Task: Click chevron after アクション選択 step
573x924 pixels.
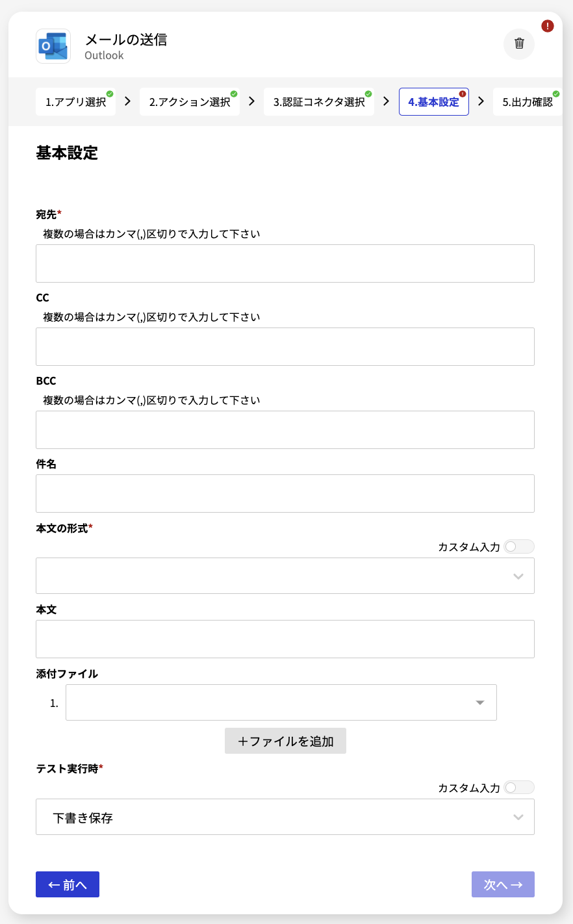Action: pyautogui.click(x=251, y=101)
